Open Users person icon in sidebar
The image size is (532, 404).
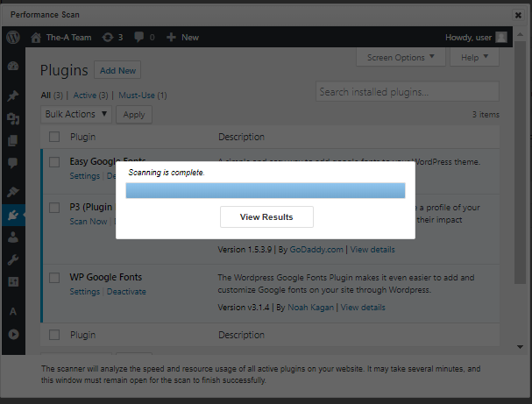click(x=13, y=237)
